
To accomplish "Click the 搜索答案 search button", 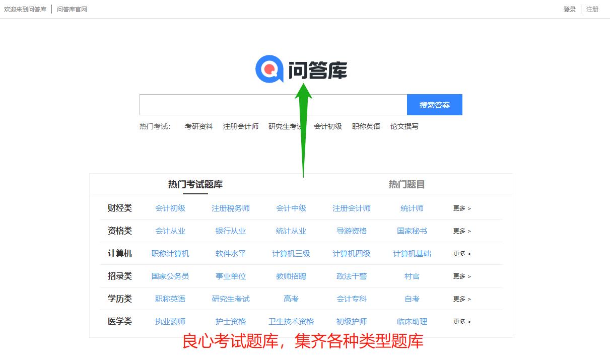I will [x=434, y=104].
